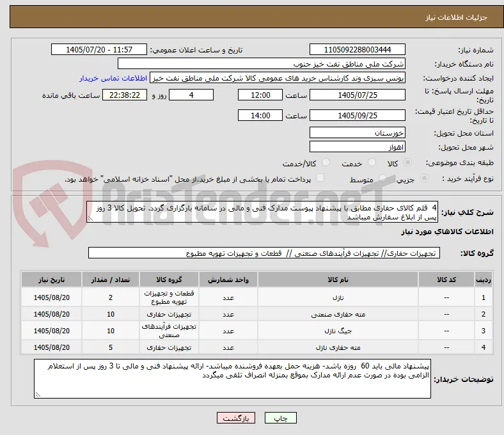Select the کالا radio button
Viewport: 504px width, 435px height.
click(x=407, y=162)
